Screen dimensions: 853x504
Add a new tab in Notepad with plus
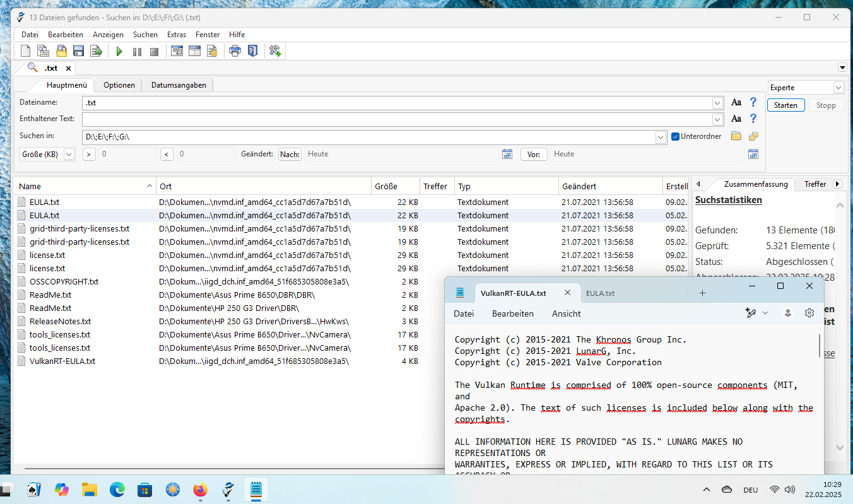(702, 293)
